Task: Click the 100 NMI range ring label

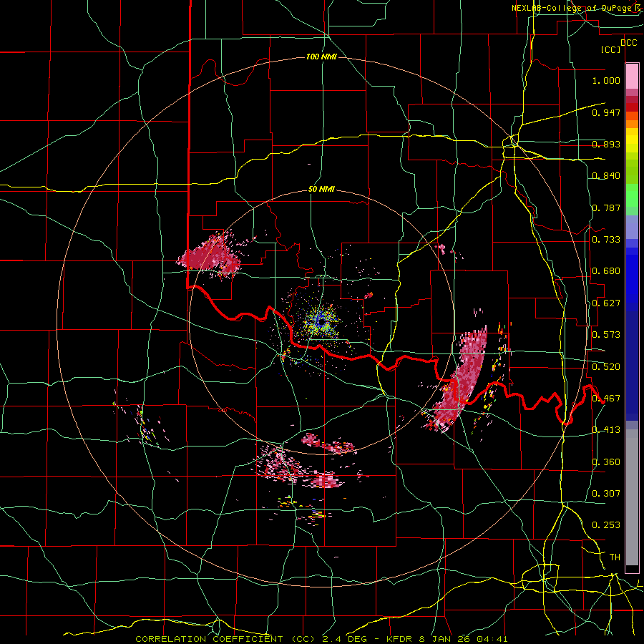Action: (321, 57)
